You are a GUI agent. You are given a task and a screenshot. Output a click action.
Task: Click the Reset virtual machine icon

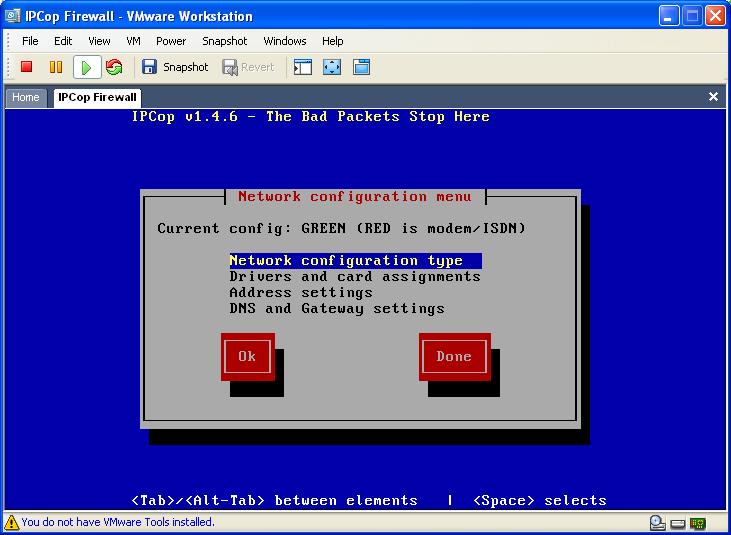[114, 67]
